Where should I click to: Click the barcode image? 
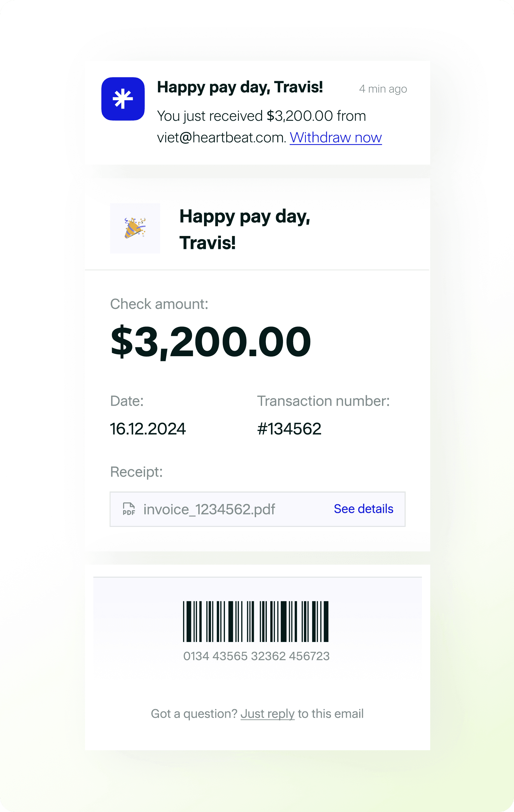pyautogui.click(x=256, y=621)
